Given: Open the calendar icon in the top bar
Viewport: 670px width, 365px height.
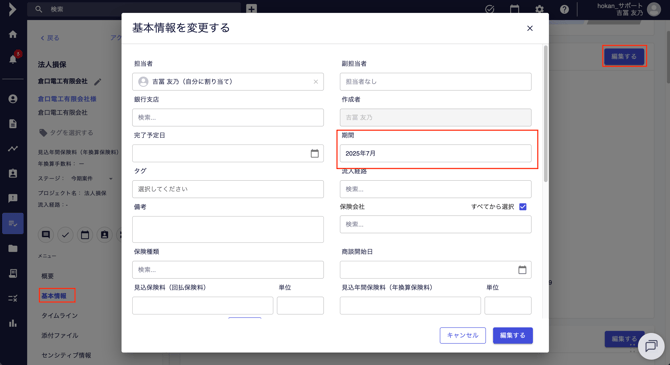Looking at the screenshot, I should tap(514, 9).
